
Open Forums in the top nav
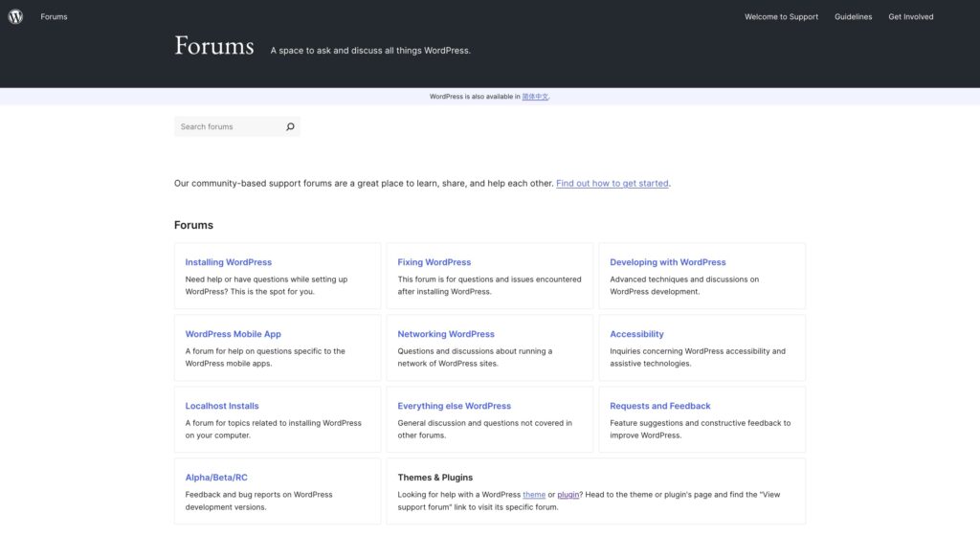click(54, 17)
